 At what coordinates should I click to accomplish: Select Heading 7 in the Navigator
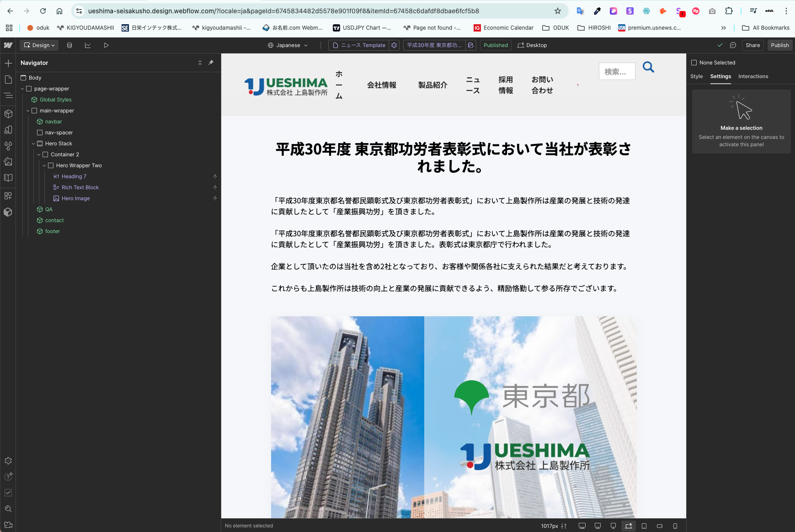point(74,176)
